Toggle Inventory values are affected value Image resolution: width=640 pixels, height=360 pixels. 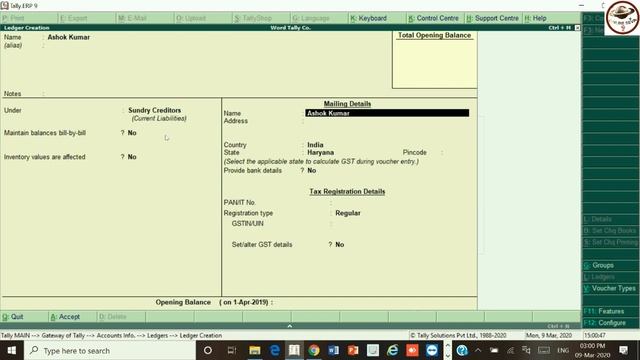point(132,157)
